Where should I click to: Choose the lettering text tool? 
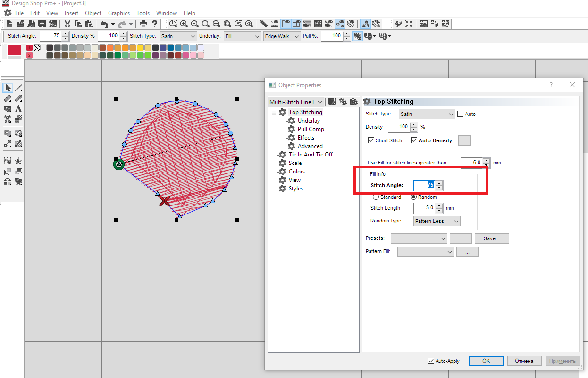click(18, 109)
